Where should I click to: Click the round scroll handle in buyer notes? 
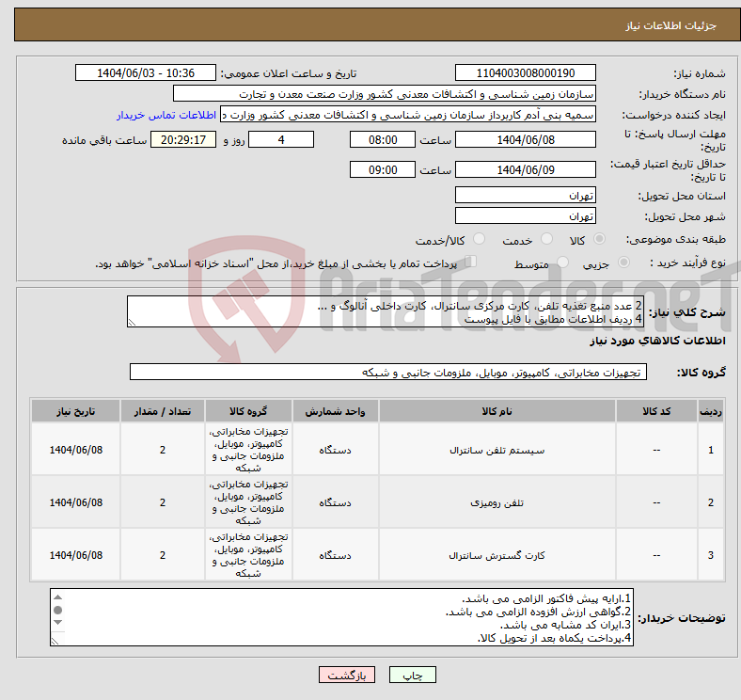click(x=57, y=610)
